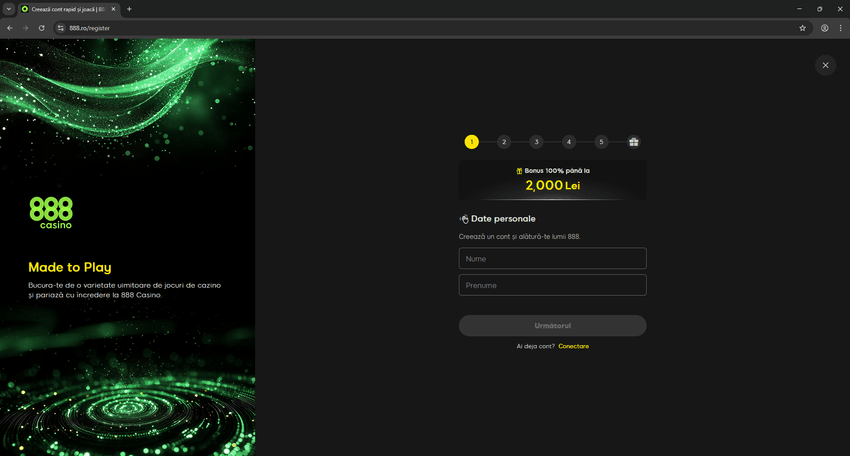
Task: Close the registration form with X icon
Action: (825, 65)
